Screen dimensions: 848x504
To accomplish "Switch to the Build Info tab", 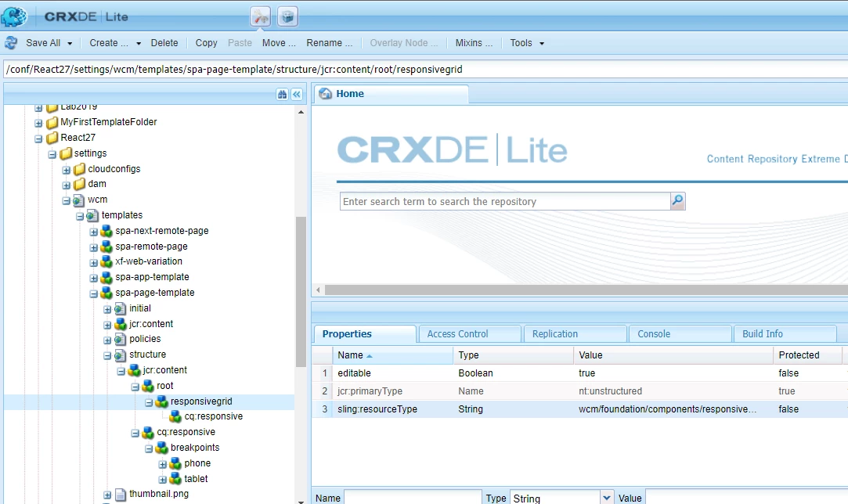I will (784, 334).
